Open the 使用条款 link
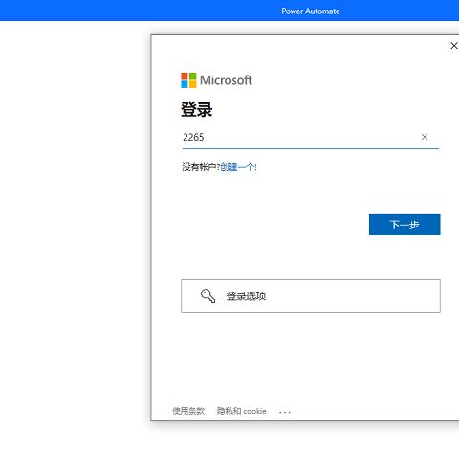This screenshot has height=476, width=459. click(x=188, y=411)
